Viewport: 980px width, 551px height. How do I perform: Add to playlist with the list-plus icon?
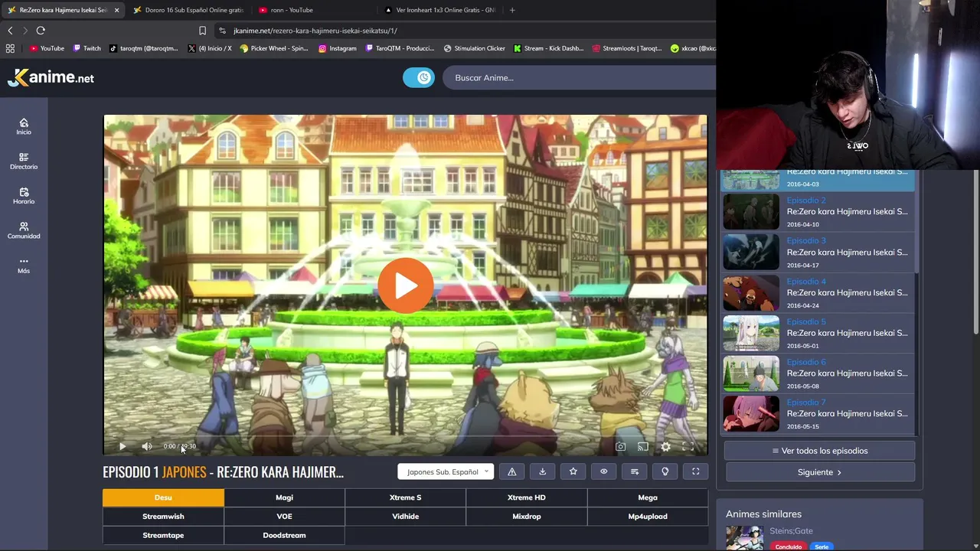coord(635,471)
